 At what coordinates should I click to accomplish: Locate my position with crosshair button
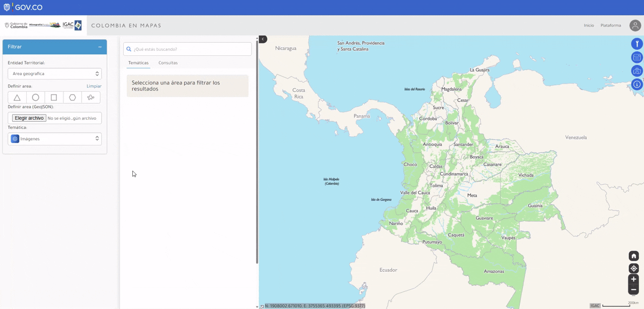pyautogui.click(x=633, y=268)
